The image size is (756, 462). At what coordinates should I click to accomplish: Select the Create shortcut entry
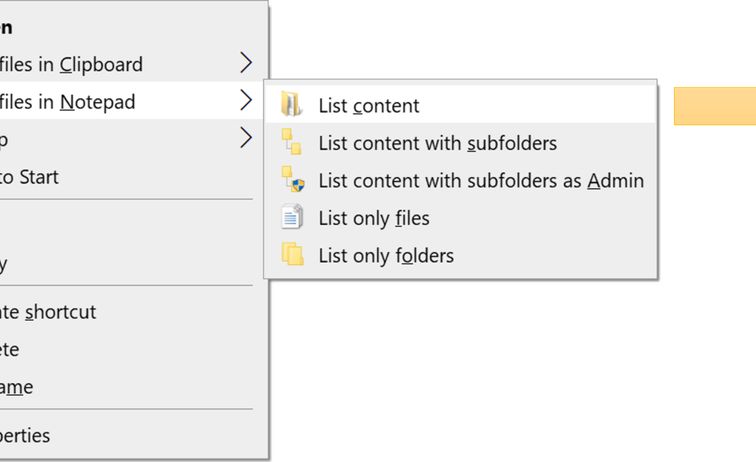coord(48,312)
